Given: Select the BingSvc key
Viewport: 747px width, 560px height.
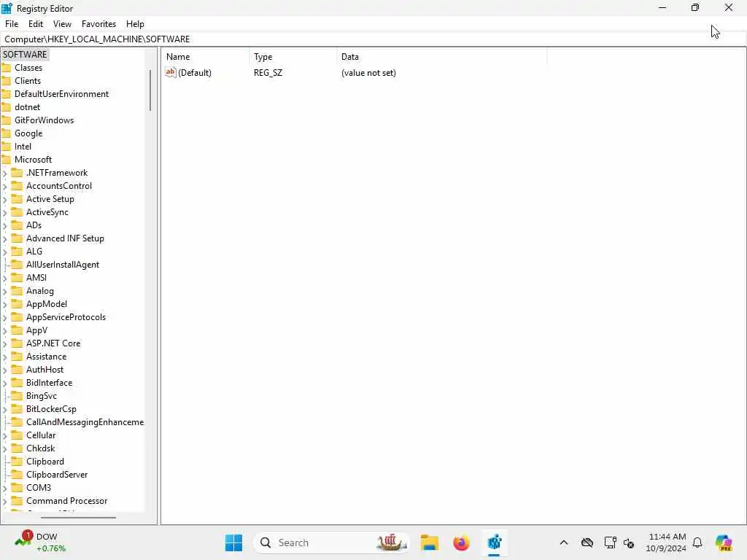Looking at the screenshot, I should coord(42,396).
